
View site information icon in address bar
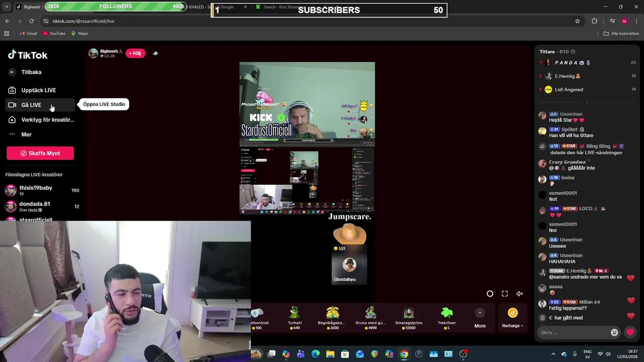click(x=46, y=21)
